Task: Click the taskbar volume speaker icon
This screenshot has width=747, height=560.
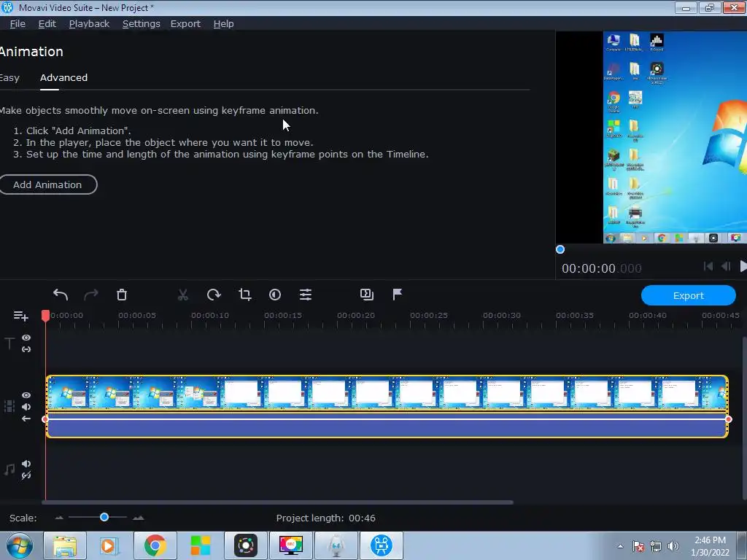Action: click(673, 546)
